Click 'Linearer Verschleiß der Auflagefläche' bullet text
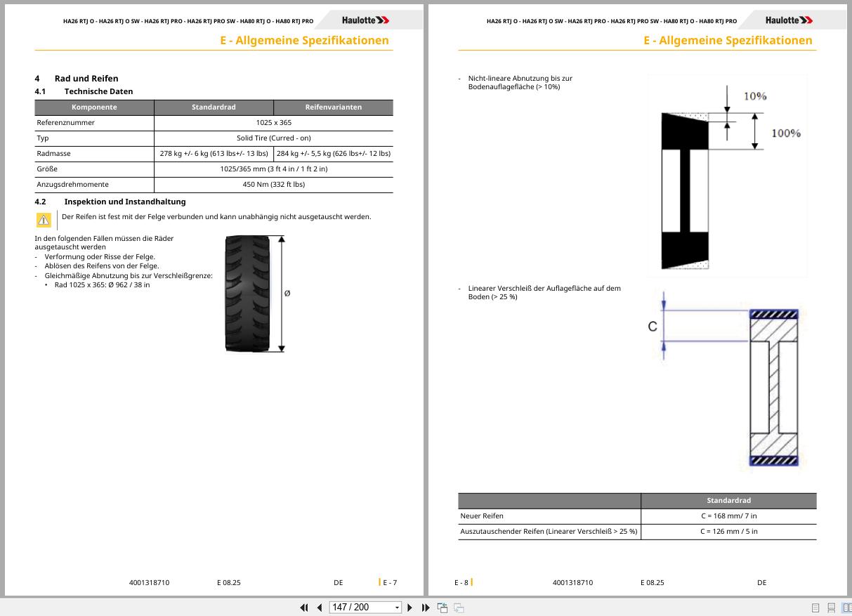The width and height of the screenshot is (852, 616). pos(544,293)
